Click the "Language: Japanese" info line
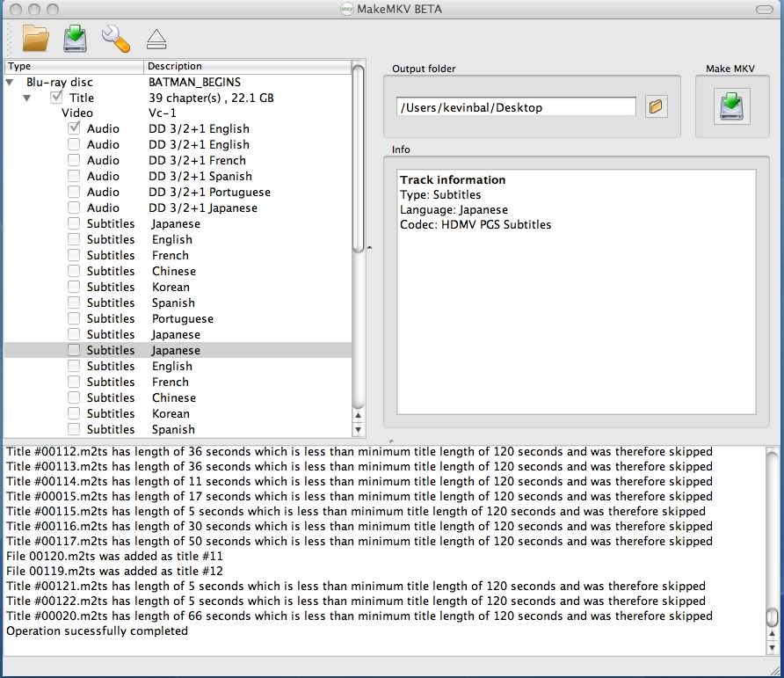784x678 pixels. (454, 209)
